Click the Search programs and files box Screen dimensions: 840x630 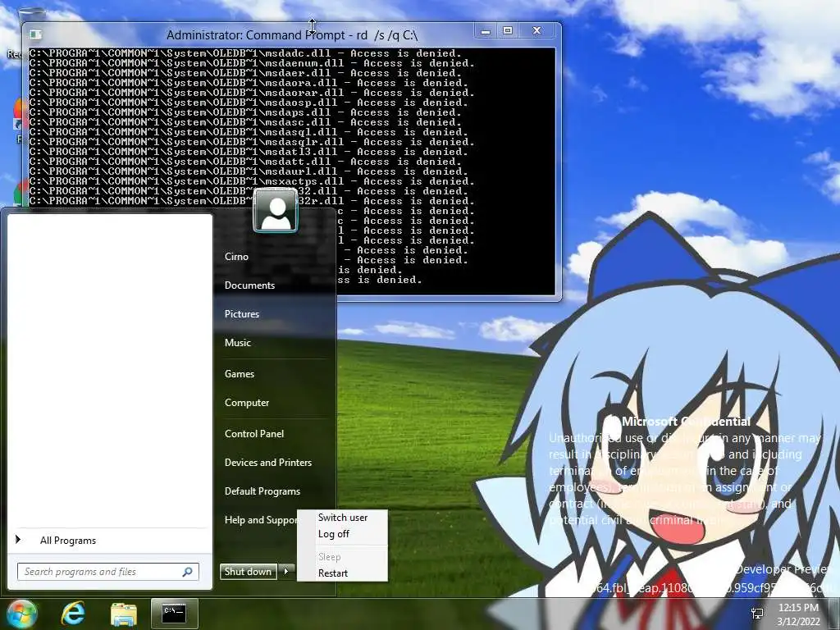107,572
